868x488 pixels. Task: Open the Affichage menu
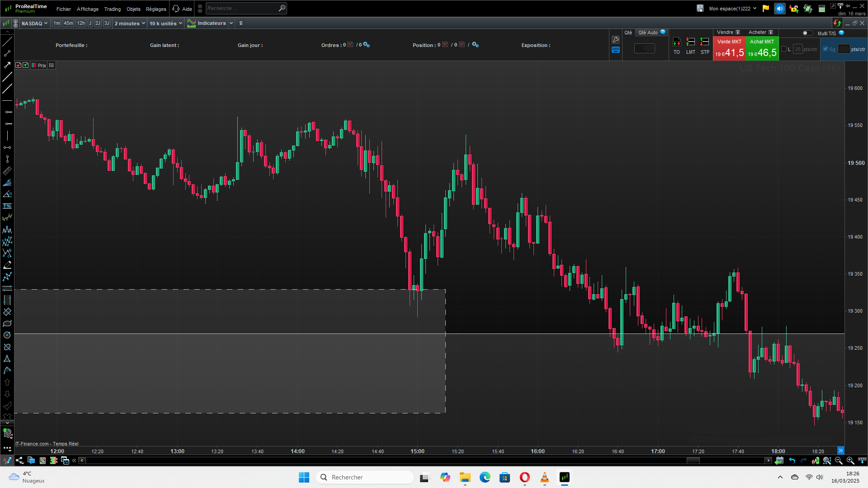click(87, 9)
